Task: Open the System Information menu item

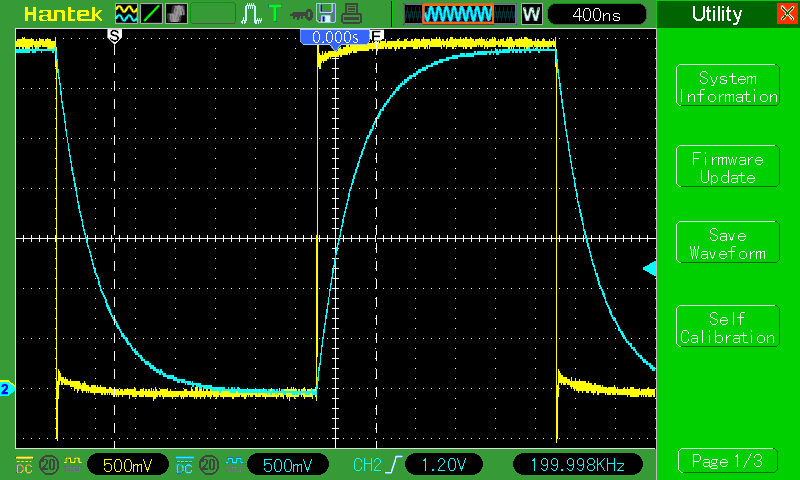Action: point(728,85)
